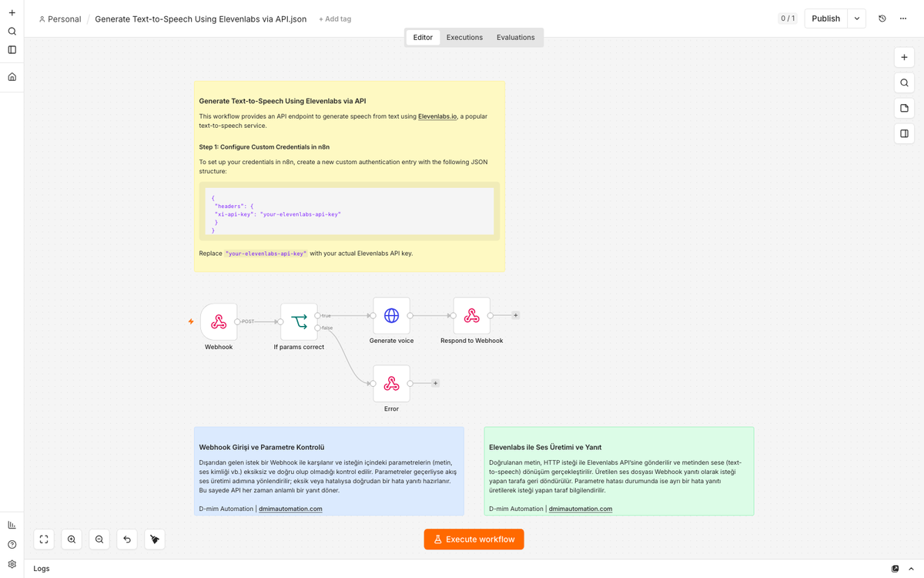Click the Webhook POST output connector
Image resolution: width=924 pixels, height=578 pixels.
coord(237,321)
